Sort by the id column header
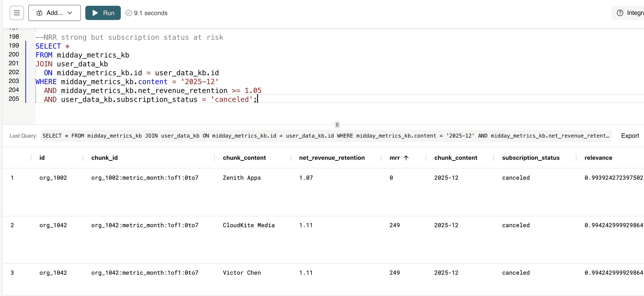 pyautogui.click(x=42, y=158)
